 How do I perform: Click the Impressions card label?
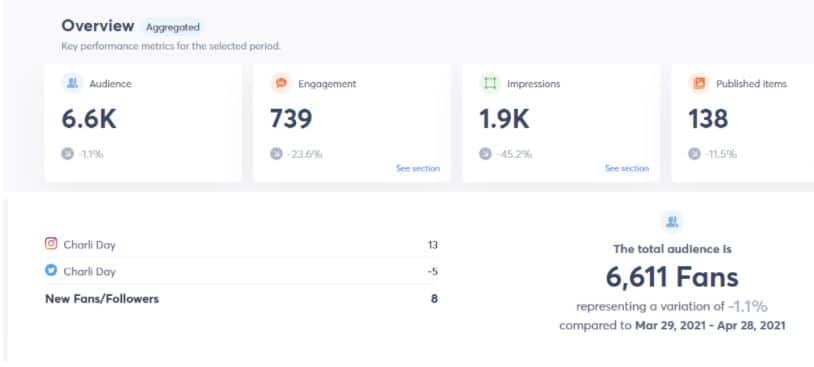[x=534, y=84]
